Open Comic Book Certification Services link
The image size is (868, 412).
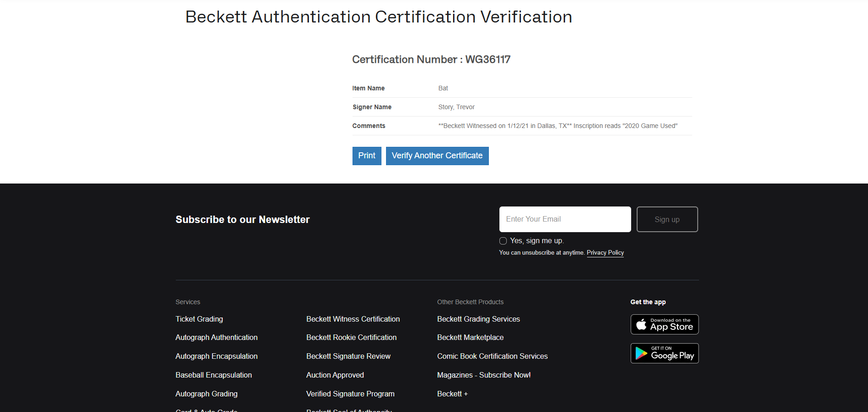tap(493, 356)
